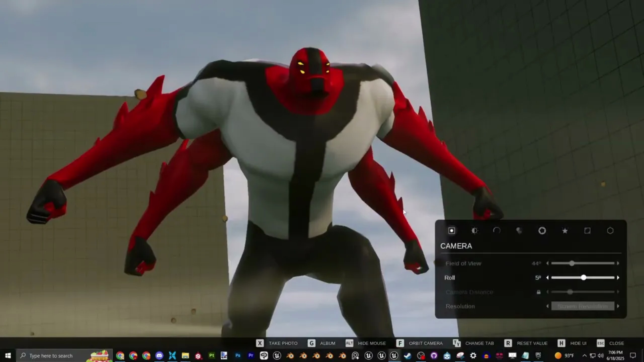Click Take Photo button
The image size is (644, 362).
[x=283, y=343]
